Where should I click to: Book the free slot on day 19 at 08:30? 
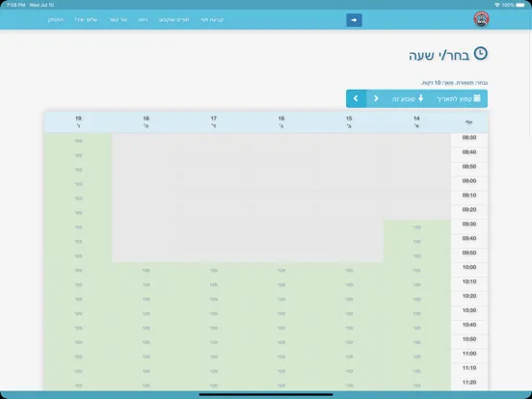[x=78, y=141]
